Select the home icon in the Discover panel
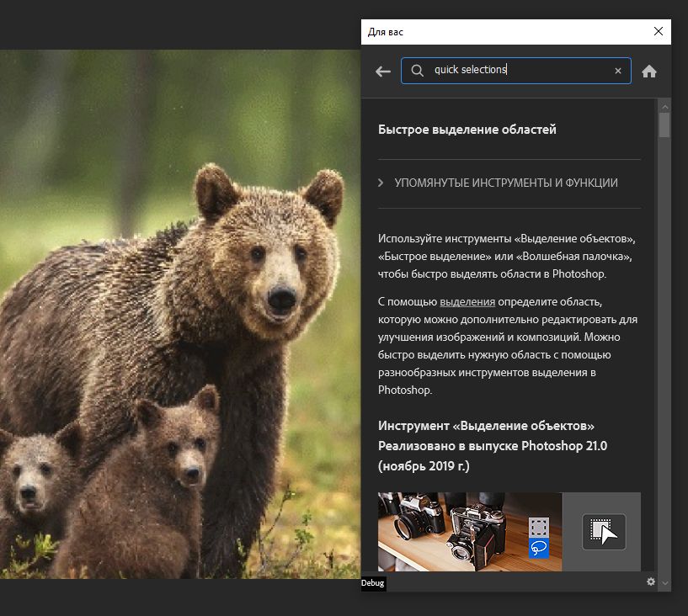 [x=649, y=71]
